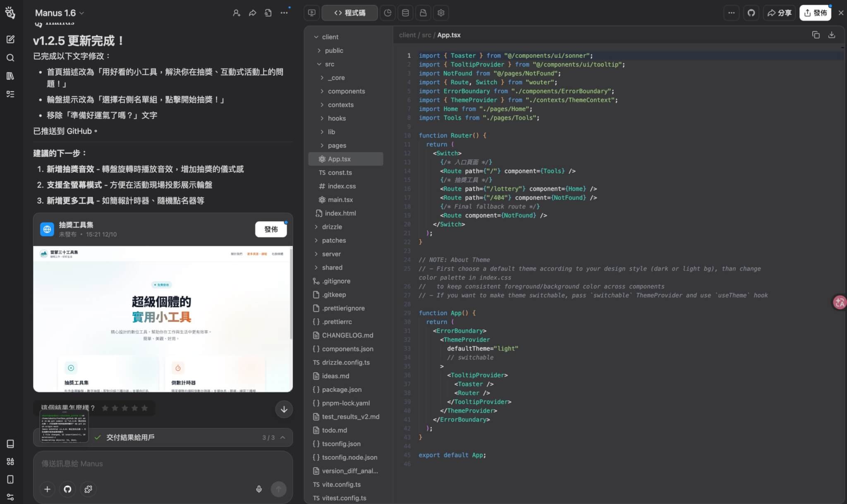
Task: Open the database panel icon
Action: [405, 13]
